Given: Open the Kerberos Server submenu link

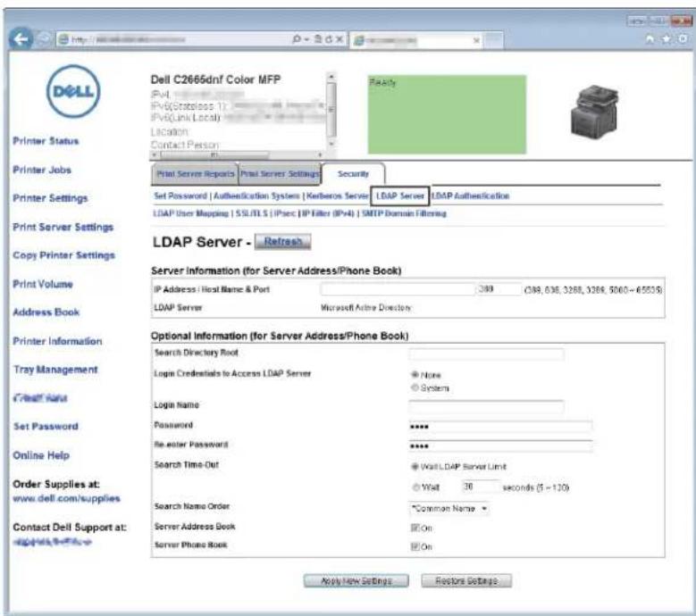Looking at the screenshot, I should click(338, 196).
